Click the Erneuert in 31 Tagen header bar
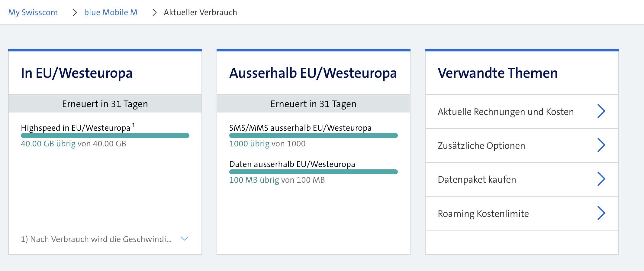 (x=105, y=104)
